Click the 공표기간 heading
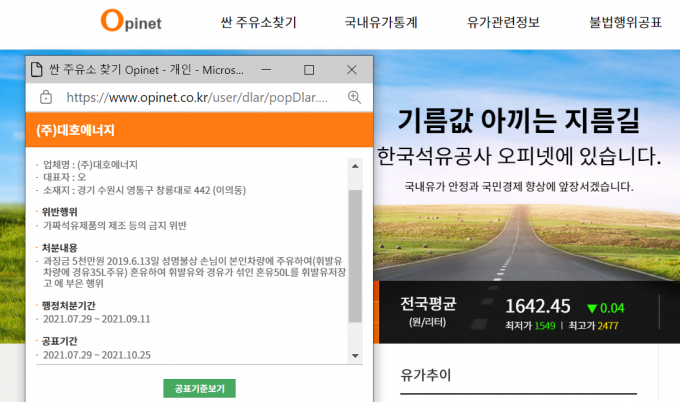This screenshot has height=402, width=680. click(59, 341)
